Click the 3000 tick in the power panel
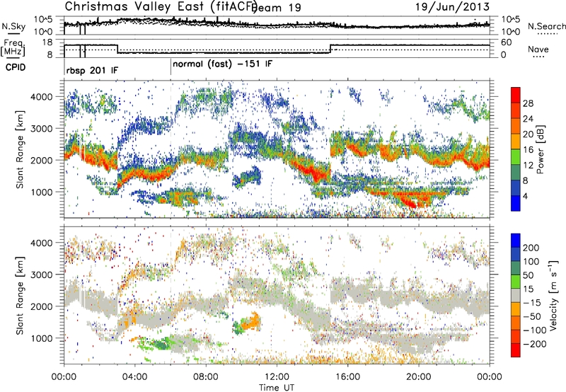 (43, 129)
